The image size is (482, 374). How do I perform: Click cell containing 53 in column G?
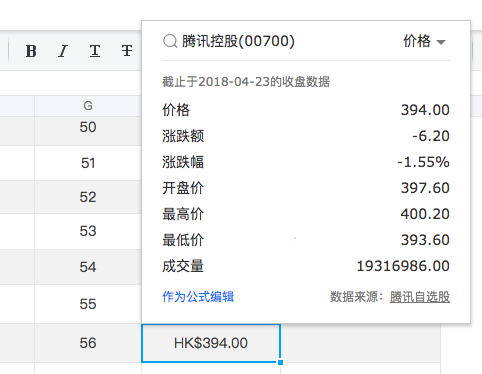coord(88,231)
